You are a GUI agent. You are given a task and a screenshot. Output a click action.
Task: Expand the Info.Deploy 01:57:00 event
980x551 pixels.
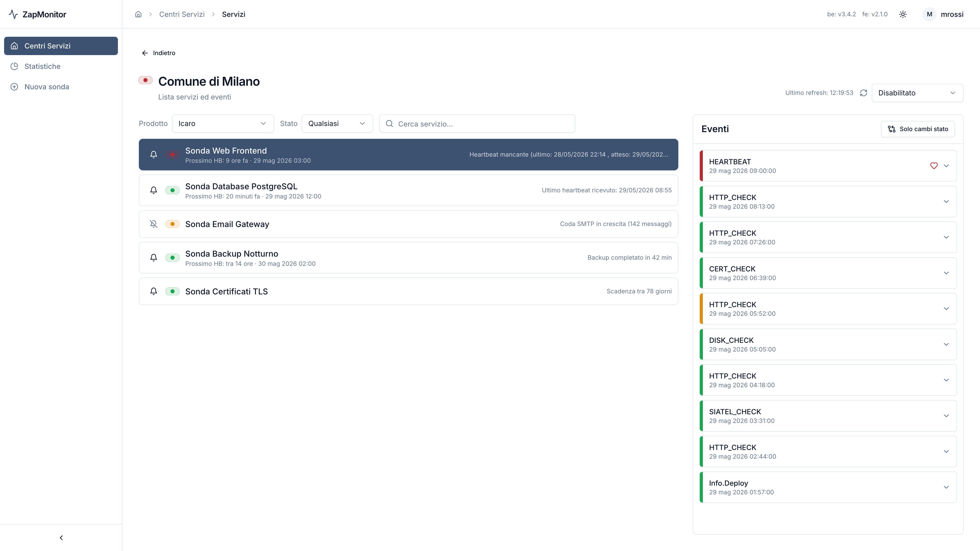click(x=946, y=487)
